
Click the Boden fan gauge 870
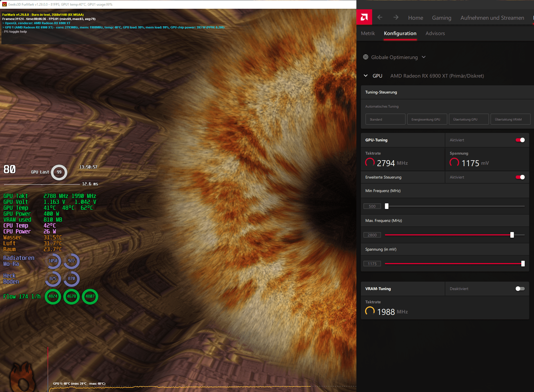(x=72, y=279)
